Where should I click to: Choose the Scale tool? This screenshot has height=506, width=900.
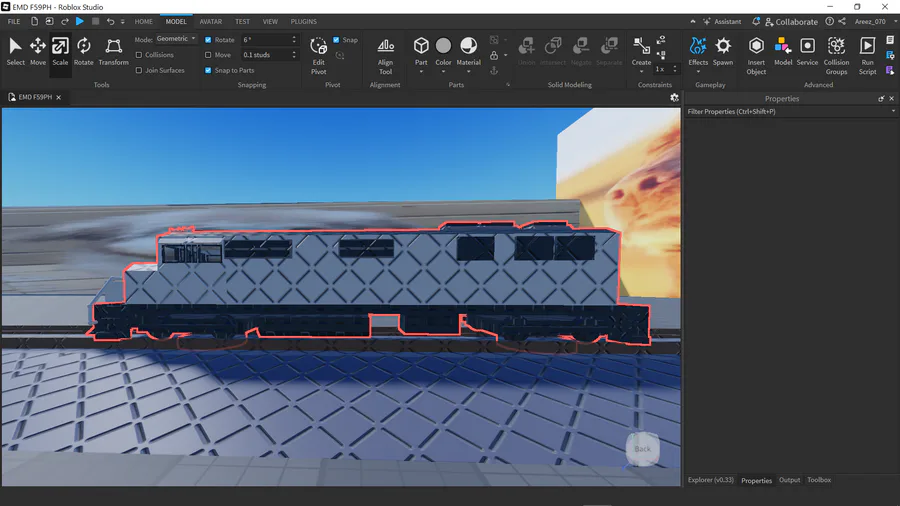[60, 52]
